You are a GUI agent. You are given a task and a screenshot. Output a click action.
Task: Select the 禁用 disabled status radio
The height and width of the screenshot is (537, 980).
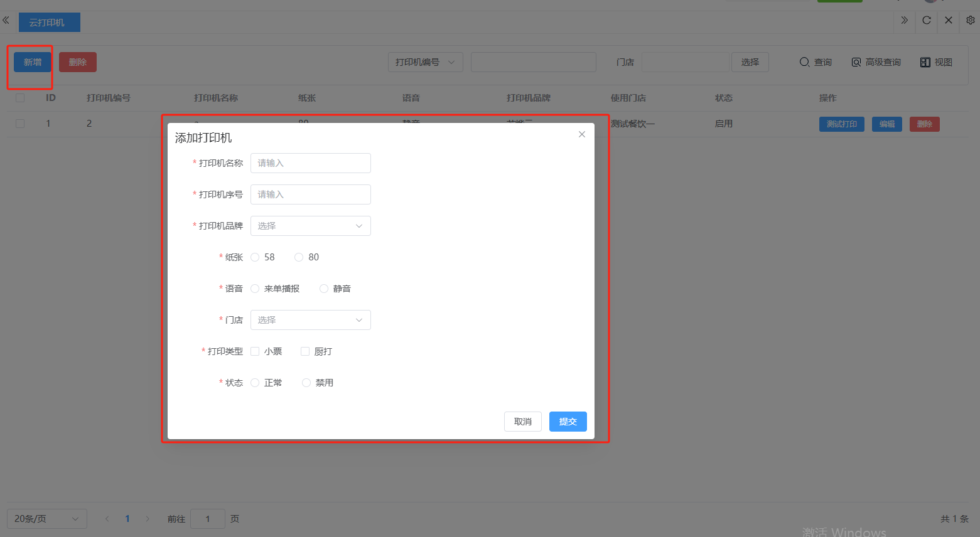pyautogui.click(x=306, y=383)
